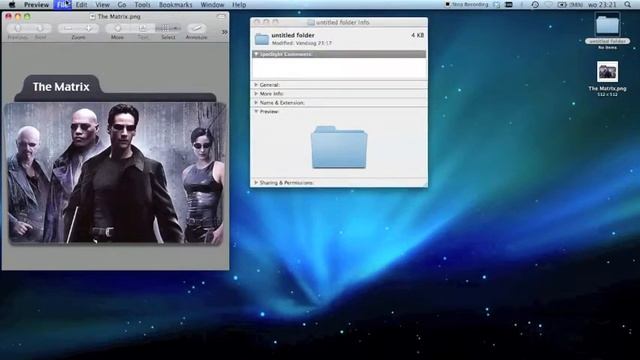Click the battery status icon
The width and height of the screenshot is (640, 360).
(x=562, y=4)
